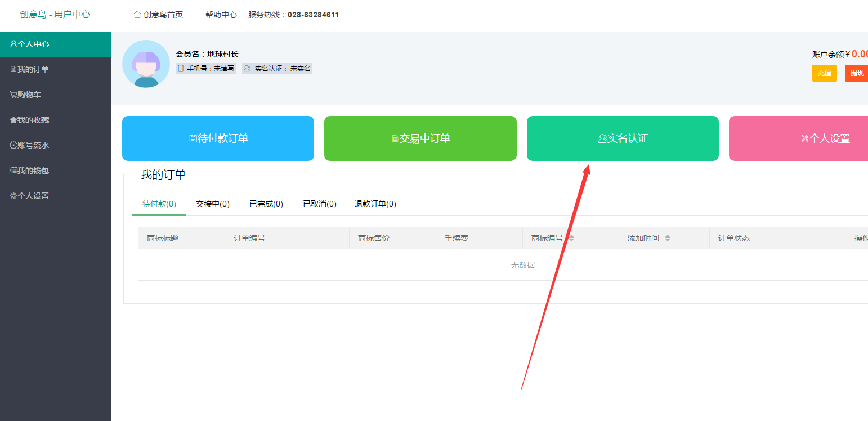Open the green 实名认证 card
This screenshot has height=421, width=868.
pos(622,138)
